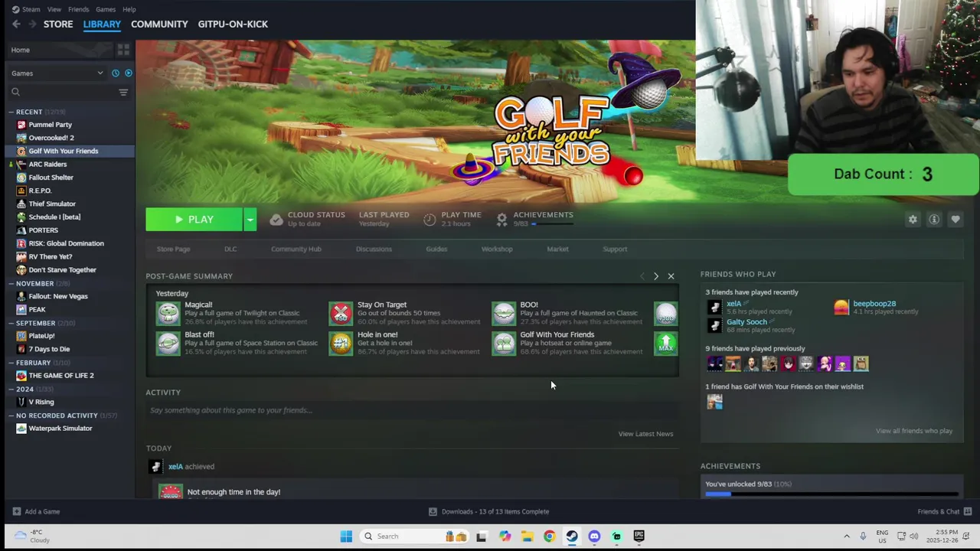980x551 pixels.
Task: Select Overcooked! 2 in library list
Action: click(x=51, y=138)
